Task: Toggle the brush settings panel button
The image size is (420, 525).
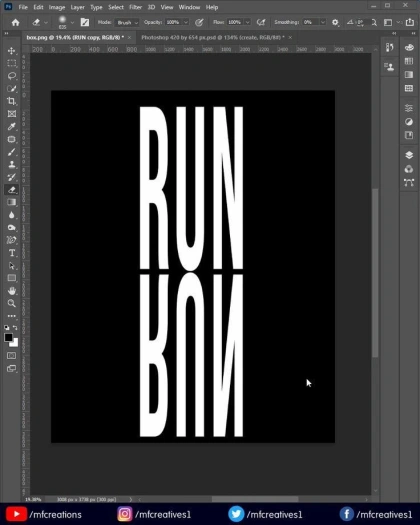Action: [x=85, y=22]
